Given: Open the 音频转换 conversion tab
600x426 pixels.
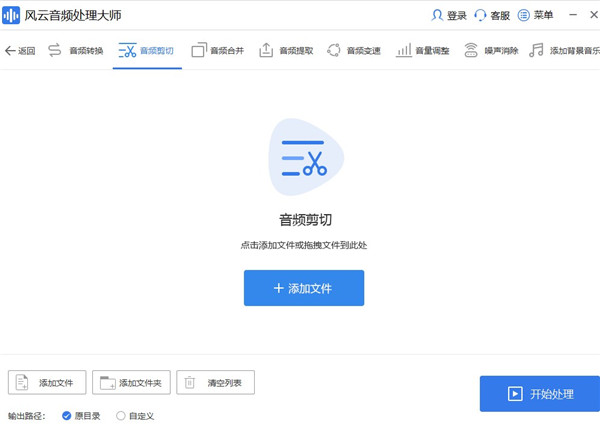Looking at the screenshot, I should click(75, 50).
